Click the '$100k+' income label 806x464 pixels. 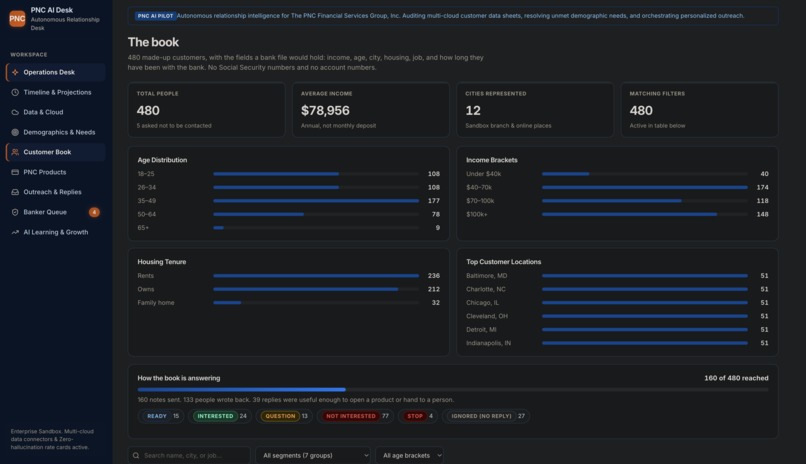tap(477, 214)
